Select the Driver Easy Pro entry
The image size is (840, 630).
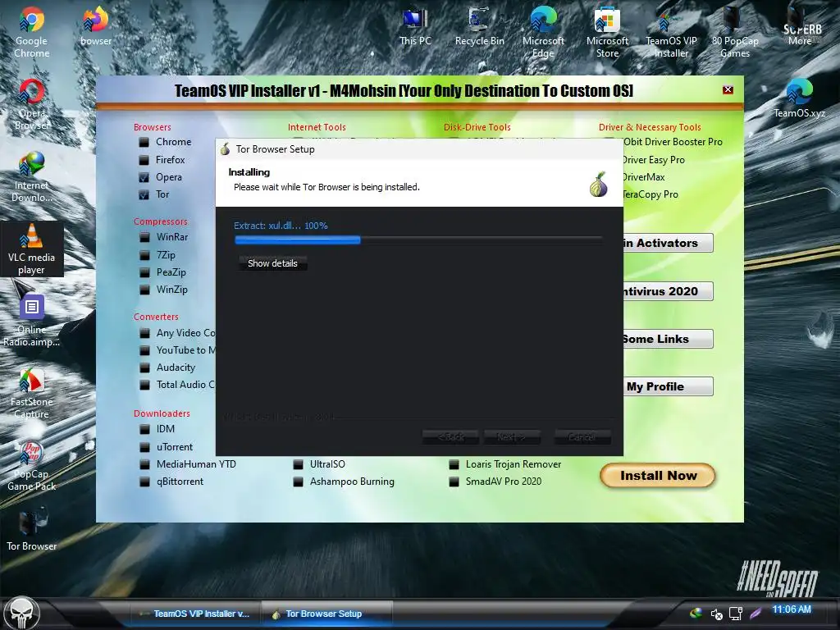[654, 160]
